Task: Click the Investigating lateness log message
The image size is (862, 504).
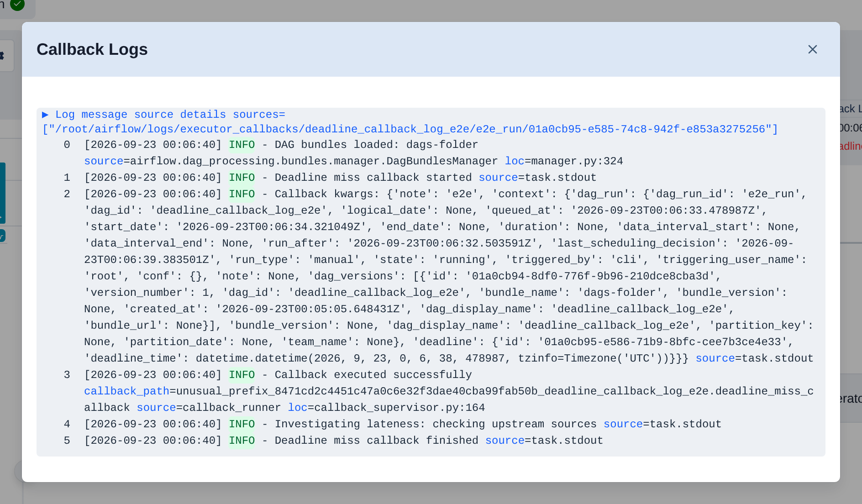Action: pyautogui.click(x=436, y=424)
